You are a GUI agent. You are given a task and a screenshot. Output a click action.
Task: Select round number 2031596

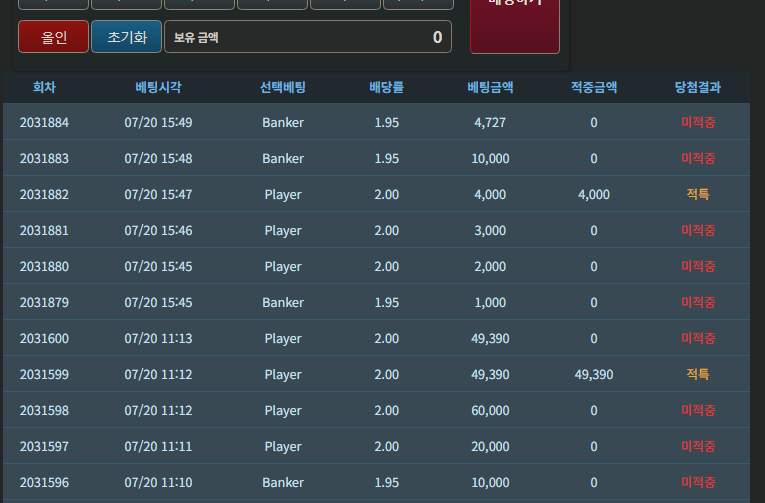click(x=44, y=483)
